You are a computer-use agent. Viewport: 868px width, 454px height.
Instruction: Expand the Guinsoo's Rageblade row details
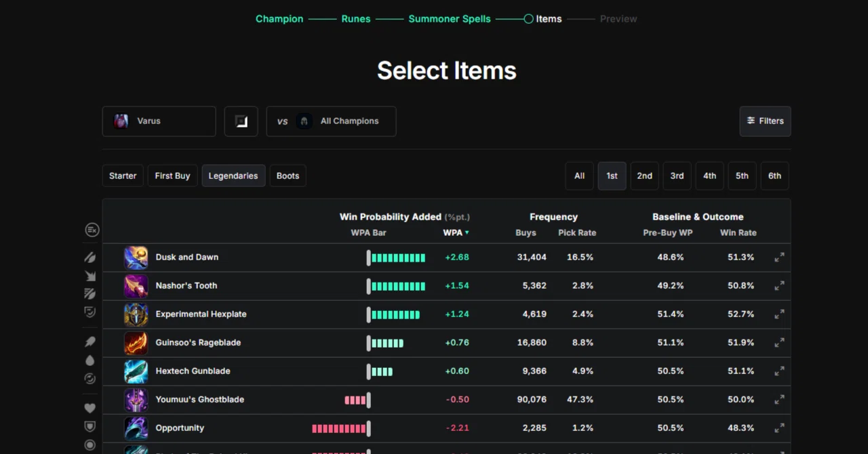tap(779, 343)
